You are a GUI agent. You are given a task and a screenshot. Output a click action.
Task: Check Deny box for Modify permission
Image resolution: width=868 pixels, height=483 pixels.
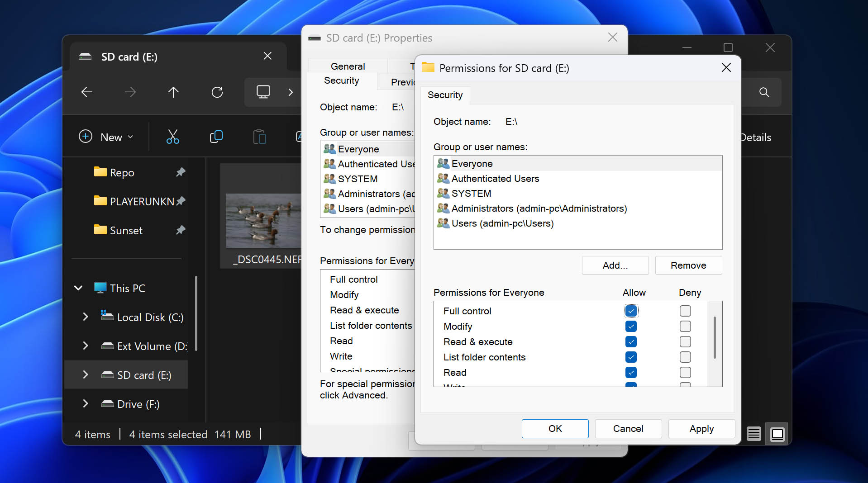[685, 327]
